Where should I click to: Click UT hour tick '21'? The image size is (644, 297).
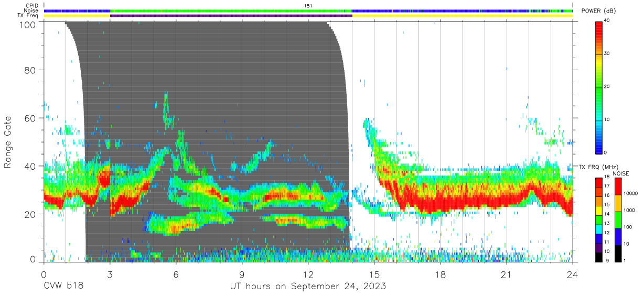tap(507, 274)
